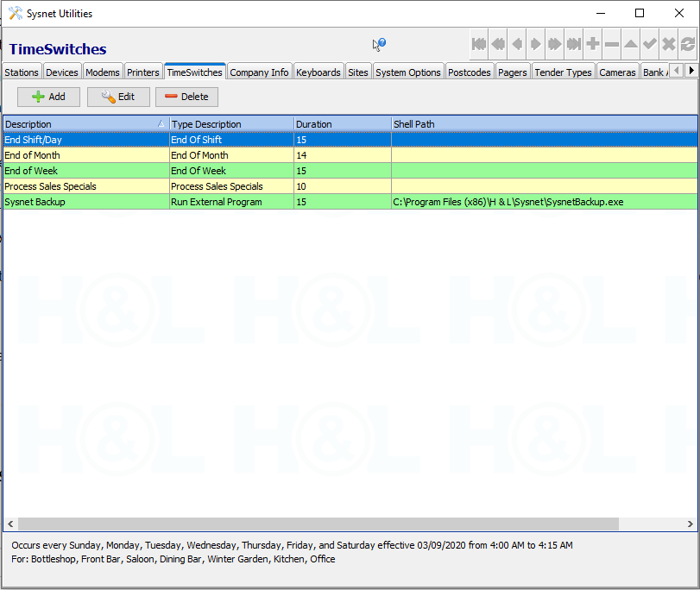The height and width of the screenshot is (590, 700).
Task: Click the context help cursor icon
Action: [379, 45]
